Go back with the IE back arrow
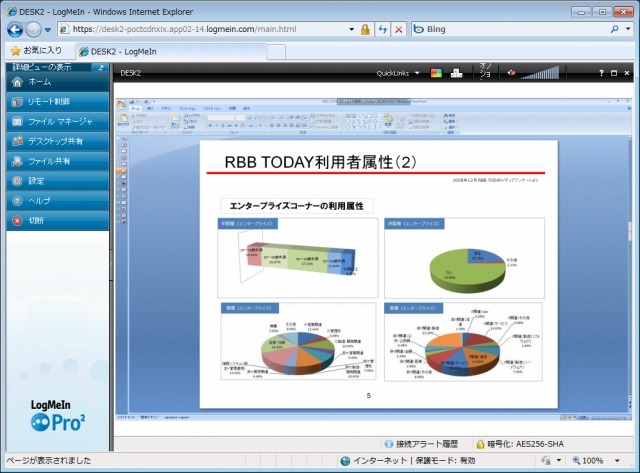This screenshot has width=640, height=473. point(15,29)
